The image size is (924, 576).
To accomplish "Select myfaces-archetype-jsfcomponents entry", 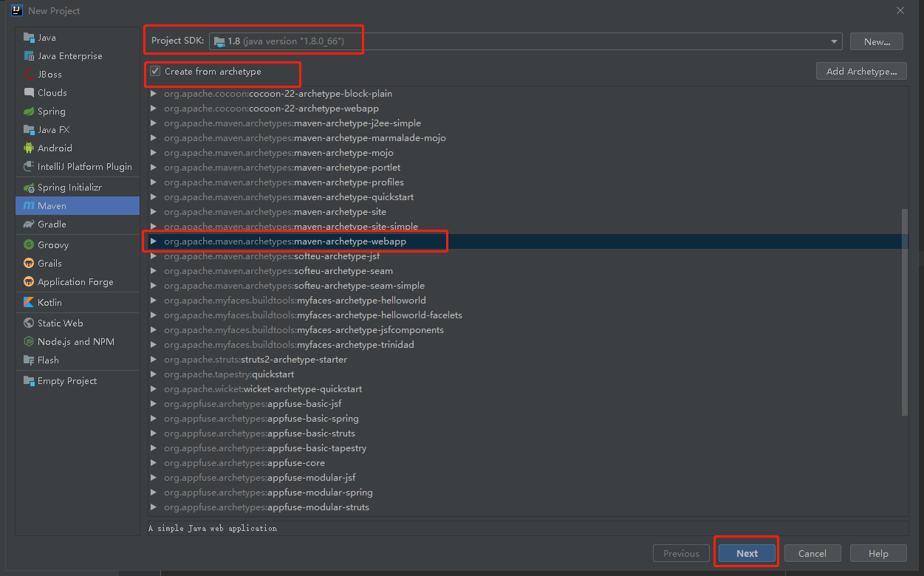I will [x=304, y=330].
